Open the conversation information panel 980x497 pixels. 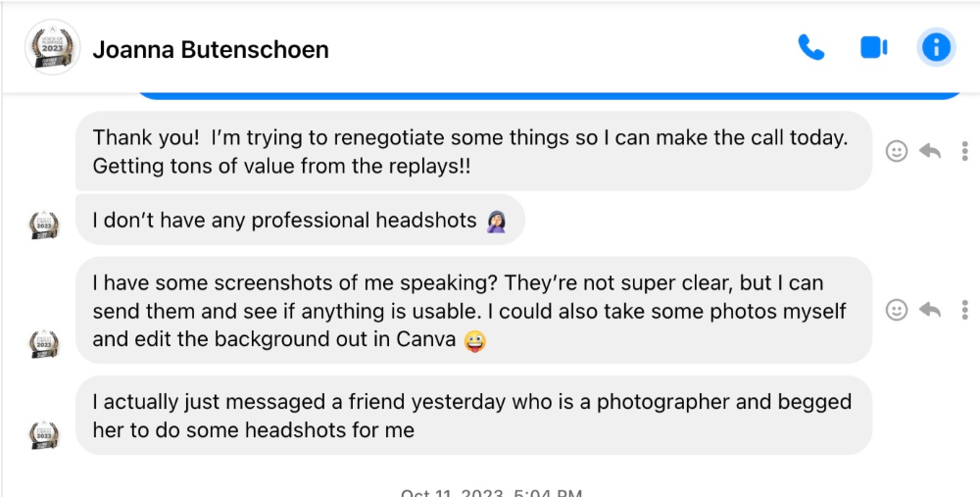(x=936, y=47)
